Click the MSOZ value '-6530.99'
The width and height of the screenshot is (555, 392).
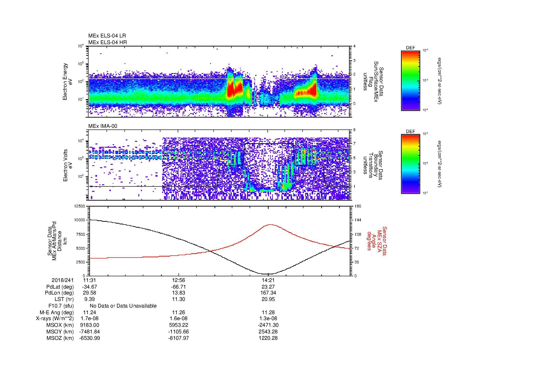tap(89, 338)
